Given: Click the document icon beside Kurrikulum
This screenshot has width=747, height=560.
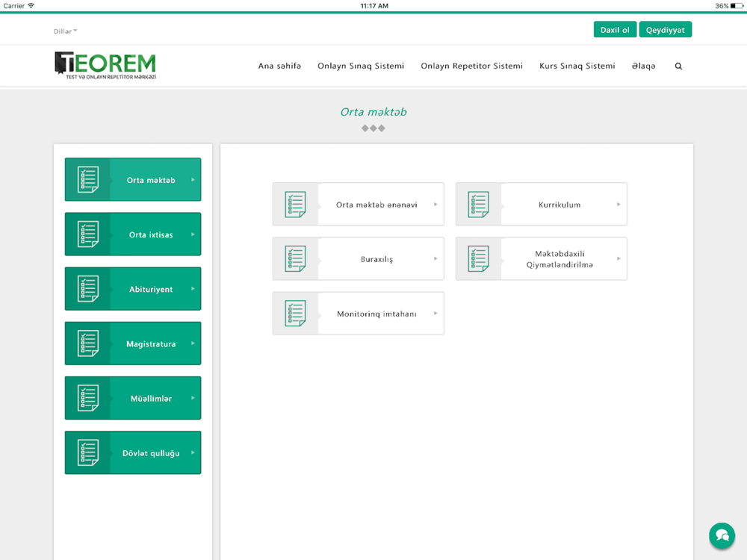Looking at the screenshot, I should click(x=478, y=205).
